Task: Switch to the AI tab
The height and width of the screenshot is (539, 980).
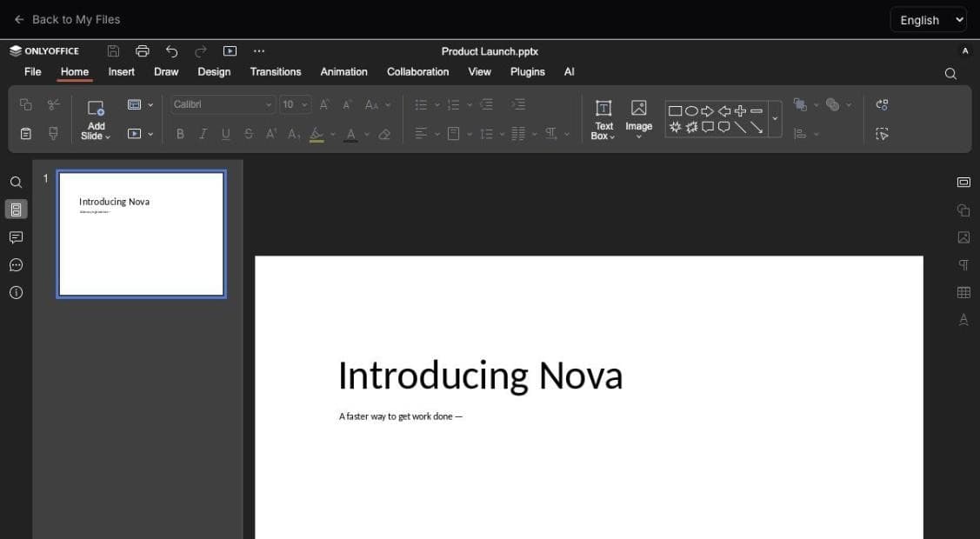Action: tap(569, 72)
